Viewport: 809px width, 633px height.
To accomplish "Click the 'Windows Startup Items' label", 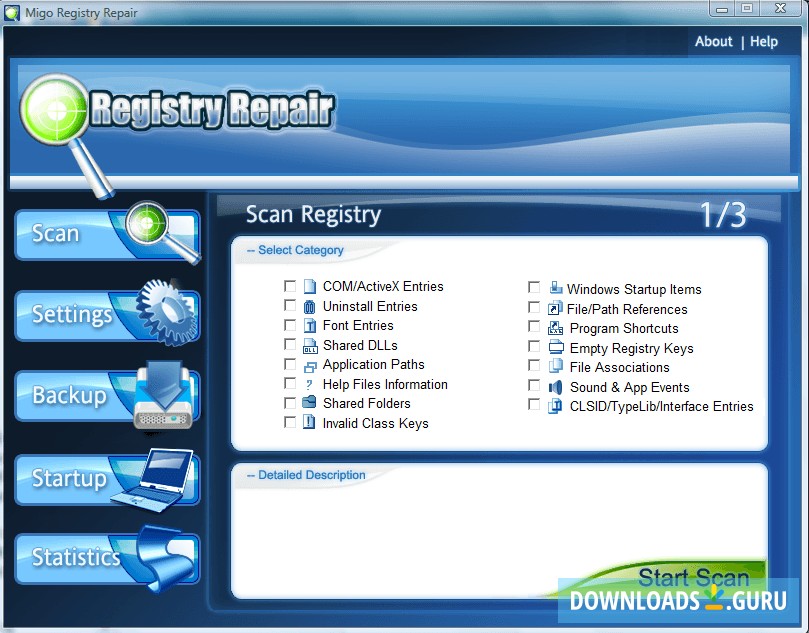I will (634, 289).
